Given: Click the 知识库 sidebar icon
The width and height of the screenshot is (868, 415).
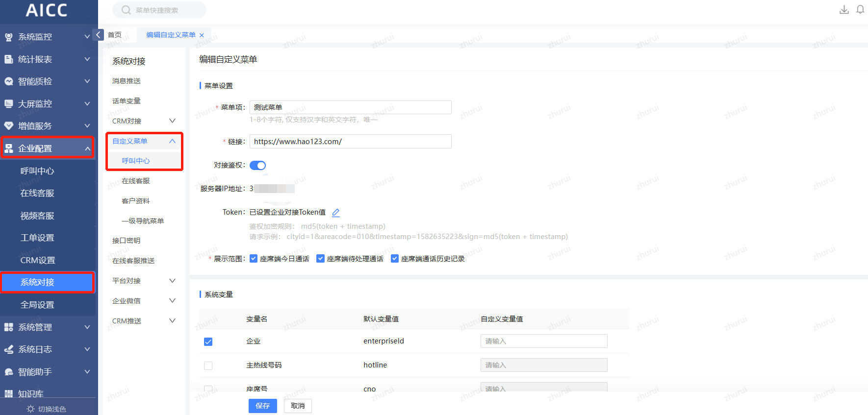Looking at the screenshot, I should 9,393.
